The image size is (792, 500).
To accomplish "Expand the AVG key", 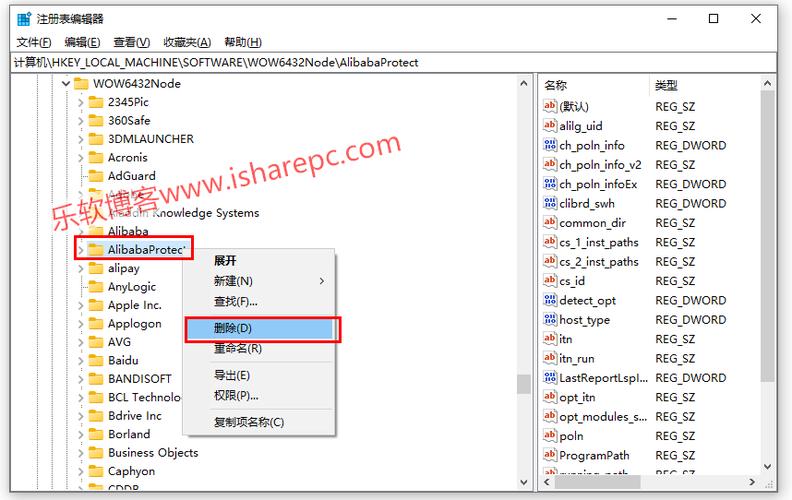I will coord(81,342).
